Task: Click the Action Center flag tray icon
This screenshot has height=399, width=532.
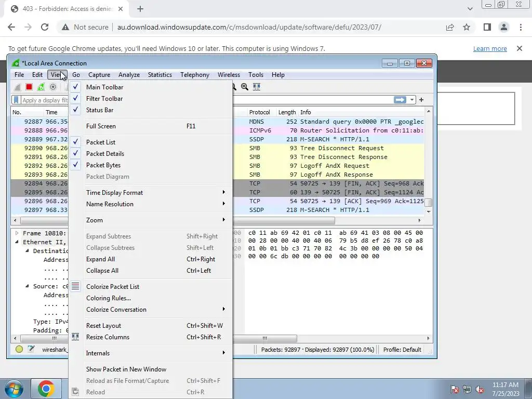Action: point(455,389)
